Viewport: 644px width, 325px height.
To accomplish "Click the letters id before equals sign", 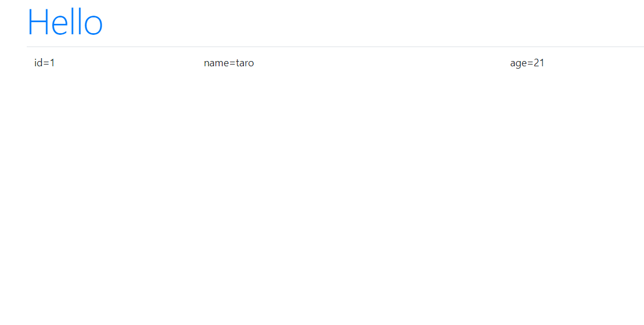I will point(38,63).
